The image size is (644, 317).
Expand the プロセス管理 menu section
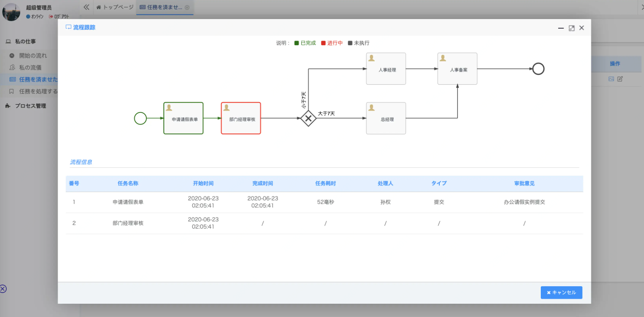[30, 106]
